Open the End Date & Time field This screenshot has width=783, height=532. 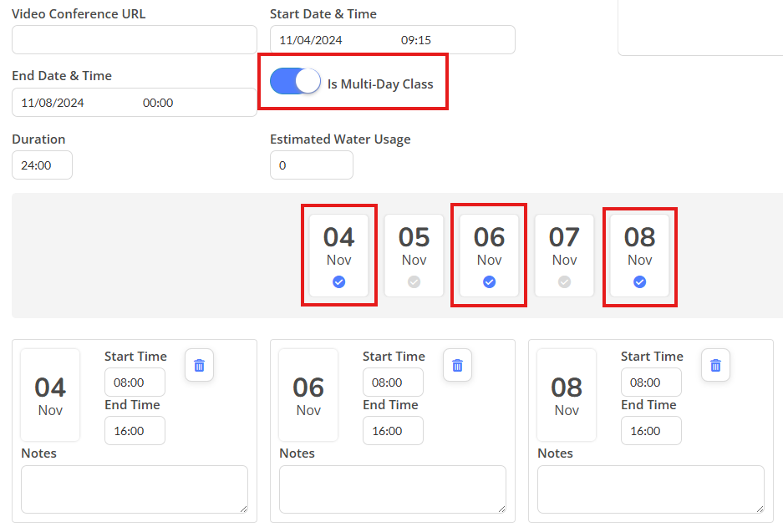coord(135,103)
